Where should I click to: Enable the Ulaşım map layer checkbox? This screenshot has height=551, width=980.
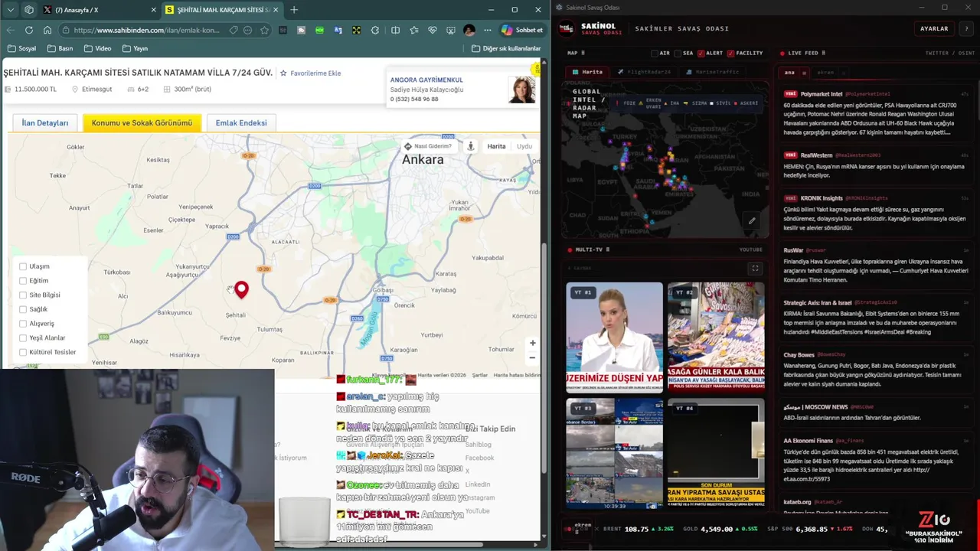23,266
